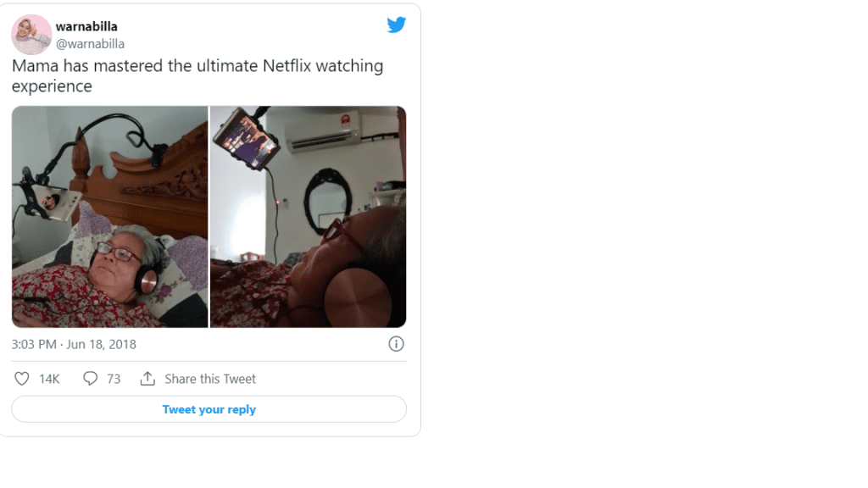Open warnabilla's profile avatar
868x488 pixels.
point(31,34)
